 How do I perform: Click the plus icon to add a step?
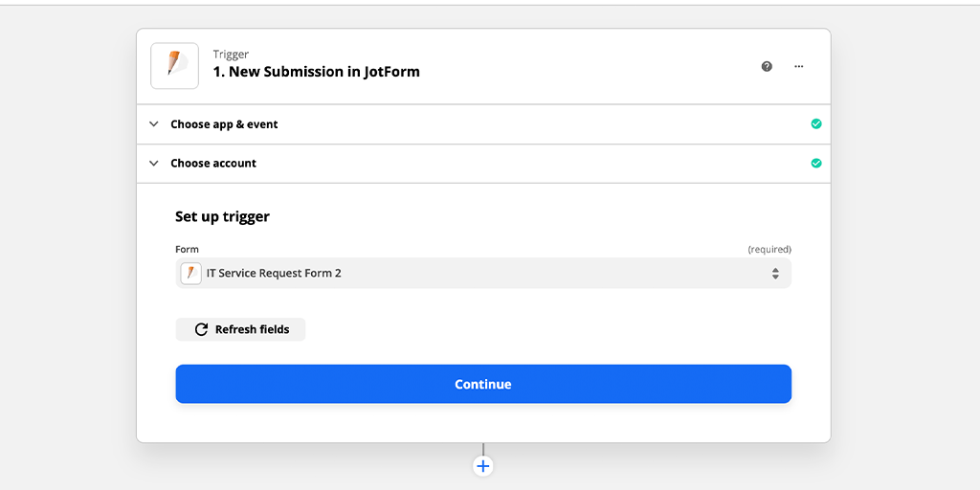pos(483,466)
